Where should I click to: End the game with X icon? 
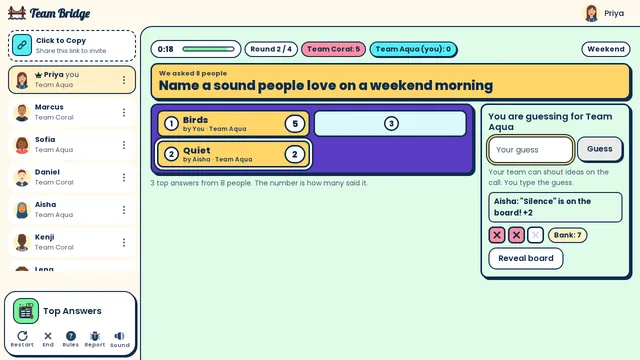pyautogui.click(x=48, y=339)
